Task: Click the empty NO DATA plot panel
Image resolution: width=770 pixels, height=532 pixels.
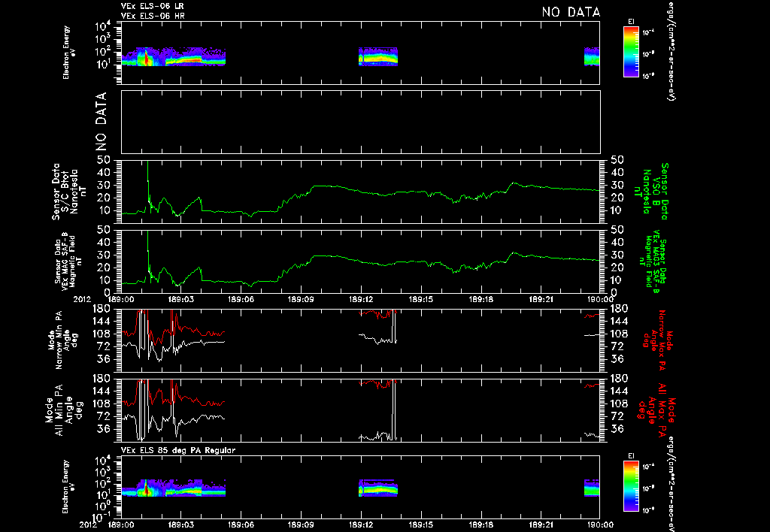Action: tap(360, 122)
